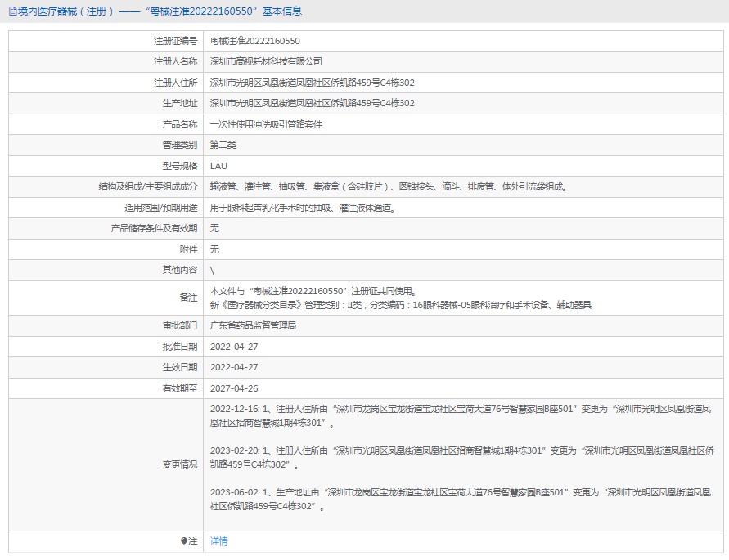729x560 pixels.
Task: Click the 无 value in 产品储存条件及有效期 row
Action: pos(214,228)
